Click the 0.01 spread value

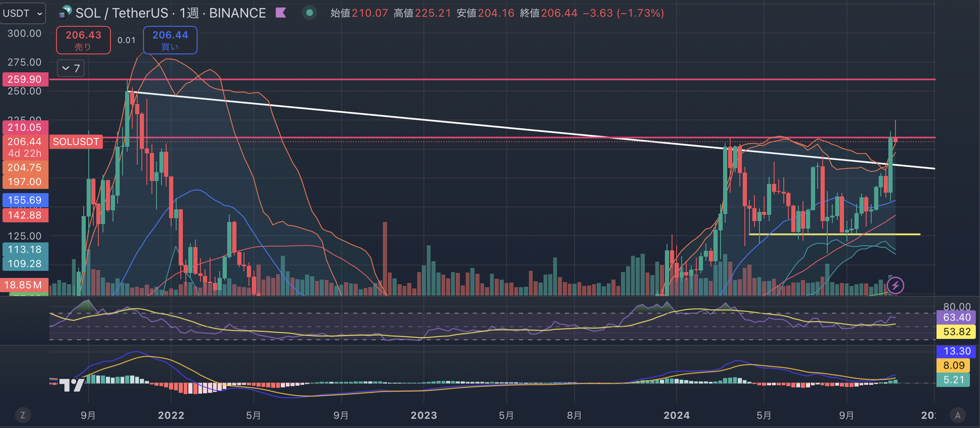coord(127,40)
